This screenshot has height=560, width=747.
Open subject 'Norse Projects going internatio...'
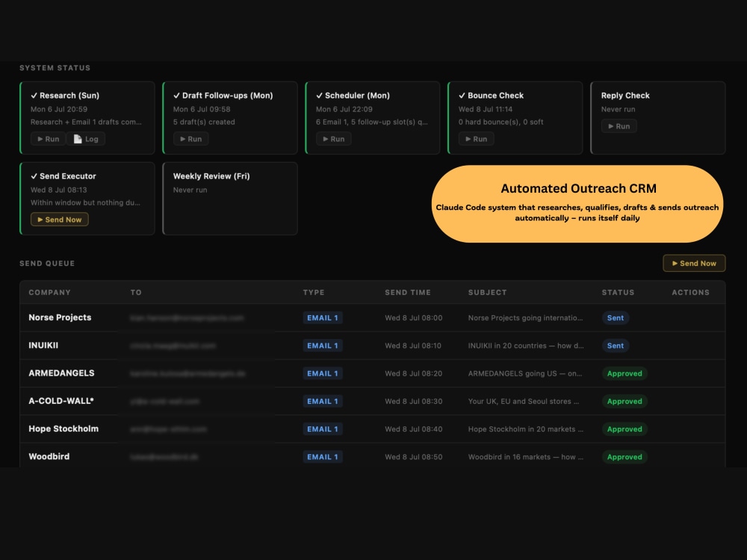[525, 317]
